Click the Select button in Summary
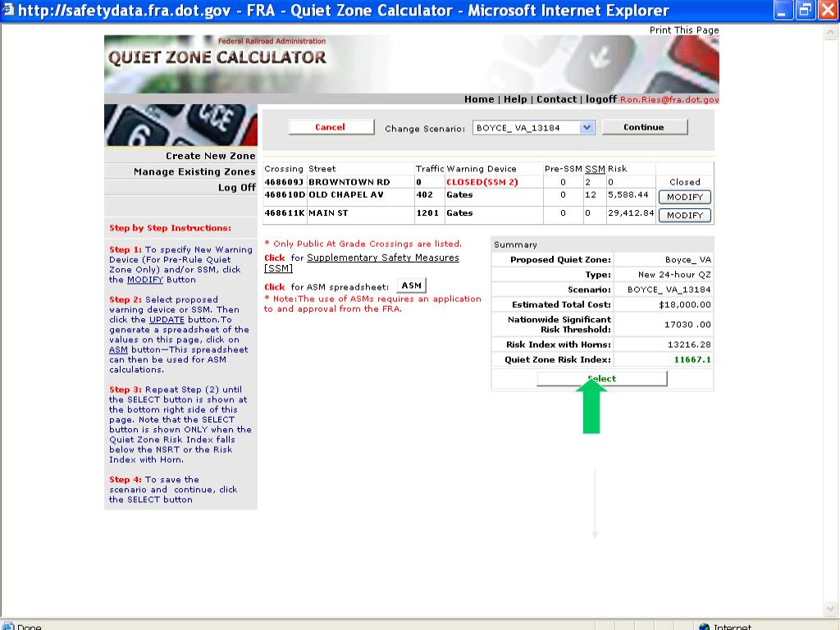This screenshot has height=630, width=840. point(602,378)
